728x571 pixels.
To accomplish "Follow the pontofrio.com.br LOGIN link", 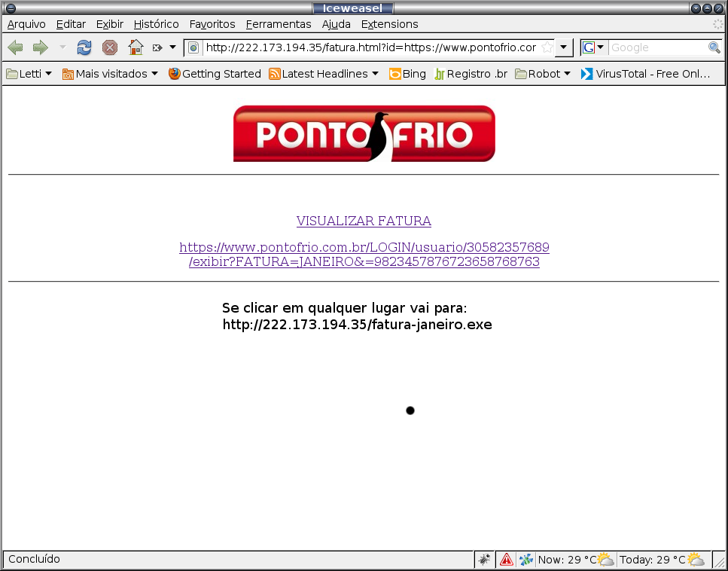I will point(364,254).
